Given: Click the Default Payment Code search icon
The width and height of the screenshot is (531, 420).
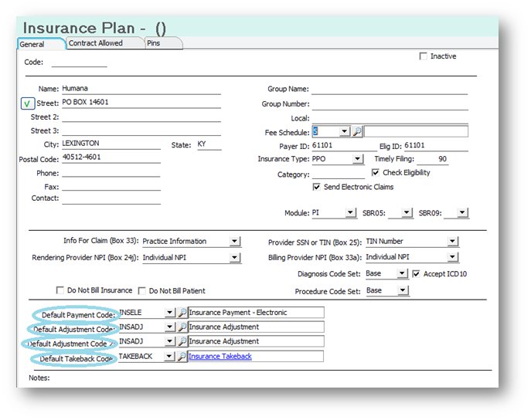Looking at the screenshot, I should click(x=182, y=313).
